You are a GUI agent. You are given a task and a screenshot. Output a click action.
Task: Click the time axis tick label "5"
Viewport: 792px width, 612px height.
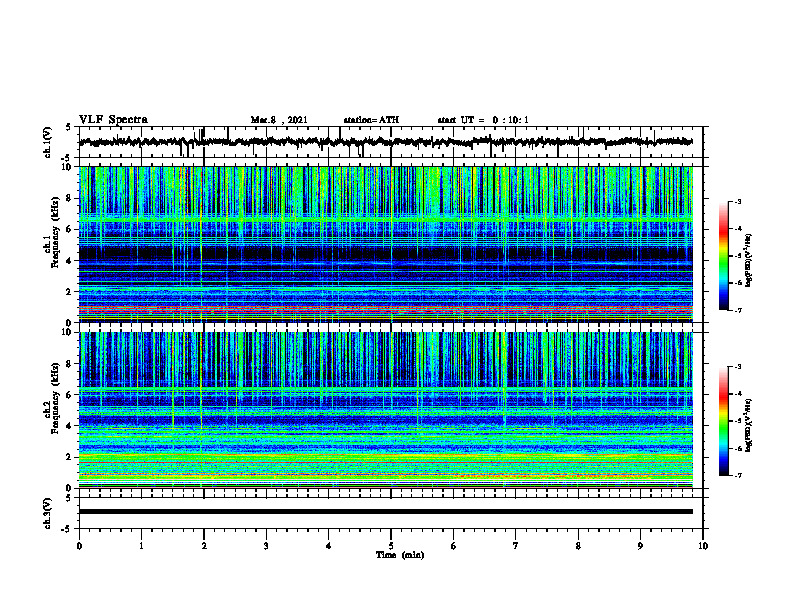pos(391,546)
